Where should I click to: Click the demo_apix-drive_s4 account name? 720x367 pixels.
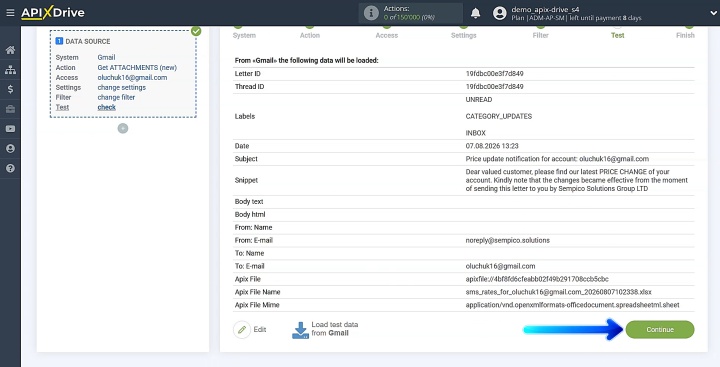[x=545, y=9]
